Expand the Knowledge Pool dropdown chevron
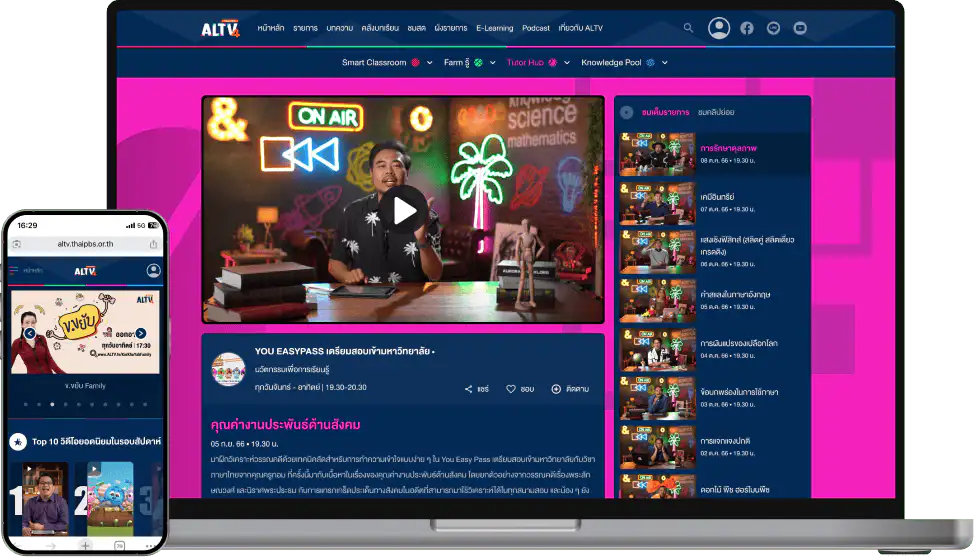974x557 pixels. [x=665, y=63]
